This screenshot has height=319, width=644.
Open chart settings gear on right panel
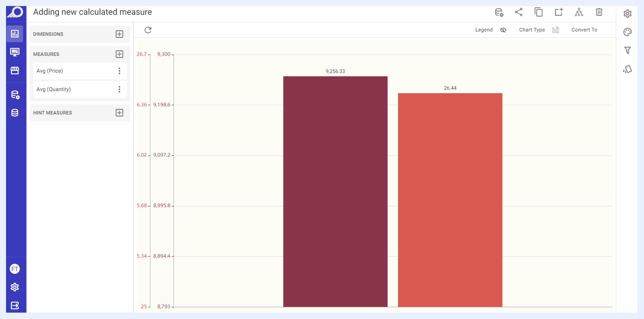point(628,14)
